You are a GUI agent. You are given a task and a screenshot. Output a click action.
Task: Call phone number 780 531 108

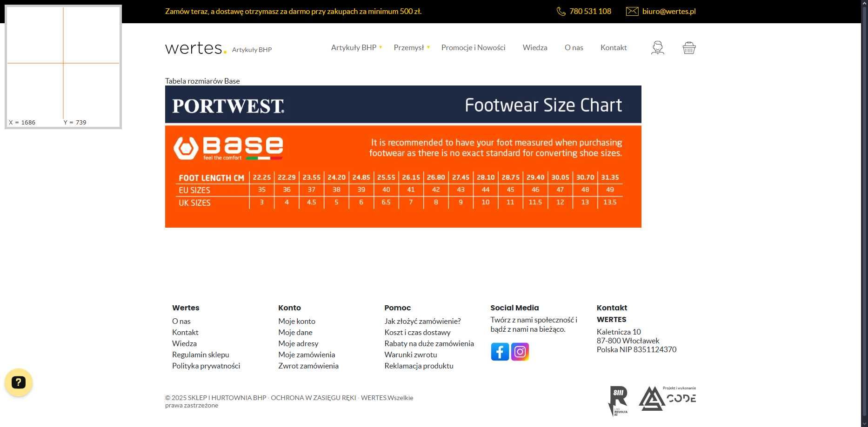(x=590, y=11)
